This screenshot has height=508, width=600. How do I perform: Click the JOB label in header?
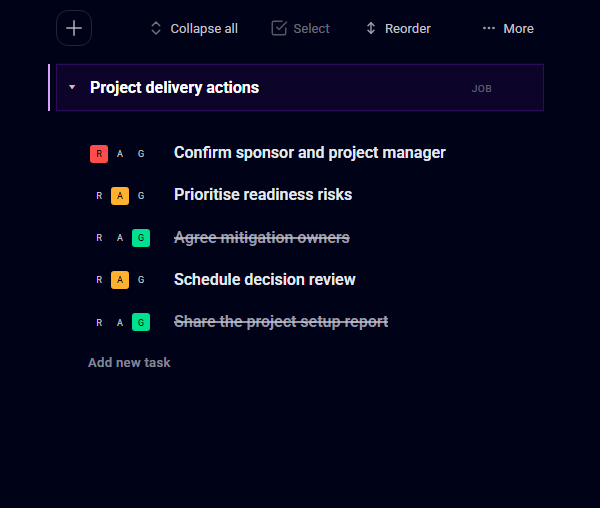pyautogui.click(x=481, y=89)
